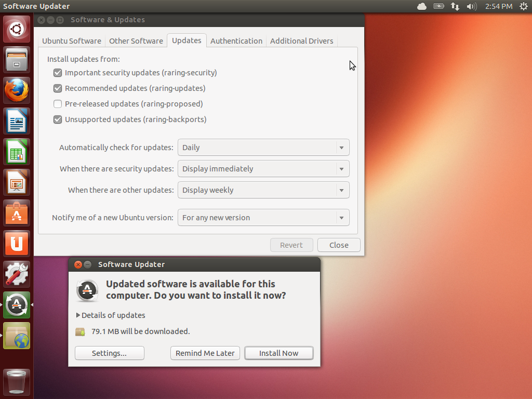Screen dimensions: 532x399
Task: Click 'Notify me of a new Ubuntu version:' label
Action: tap(113, 218)
